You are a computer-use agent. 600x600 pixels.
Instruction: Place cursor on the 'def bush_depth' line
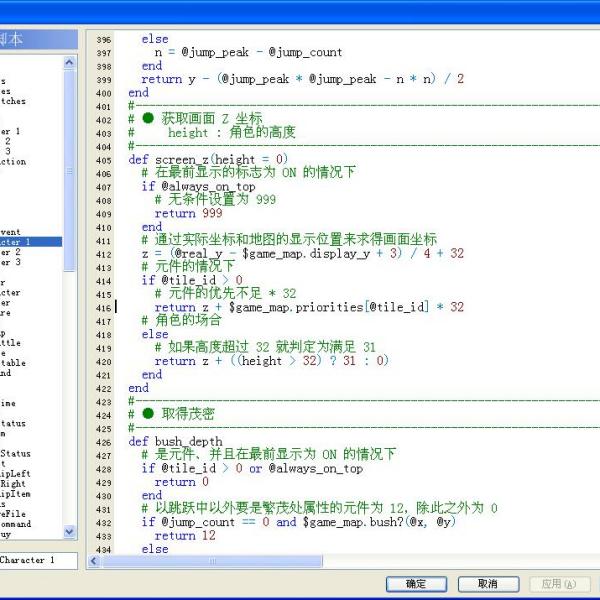pyautogui.click(x=175, y=442)
